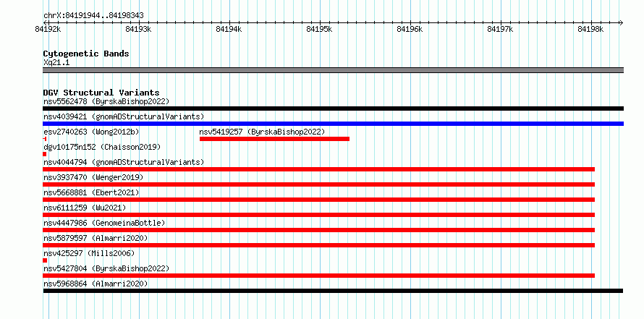Click the nsv4044794 (gnomADStructuralVariants) label
The height and width of the screenshot is (319, 644).
(124, 162)
